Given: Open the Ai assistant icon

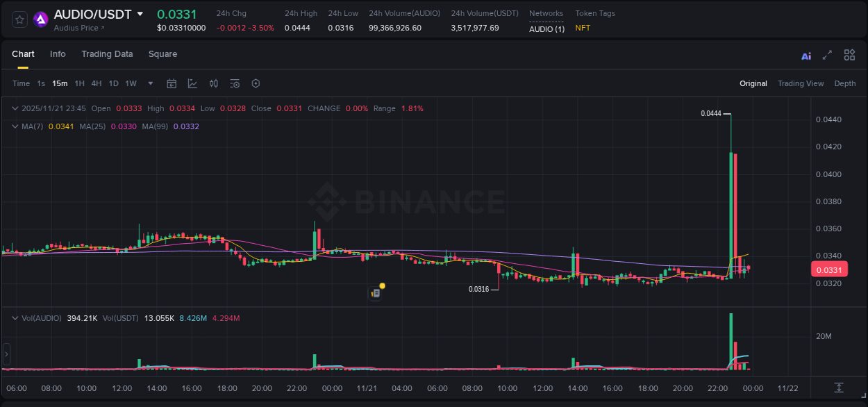Looking at the screenshot, I should click(x=806, y=55).
